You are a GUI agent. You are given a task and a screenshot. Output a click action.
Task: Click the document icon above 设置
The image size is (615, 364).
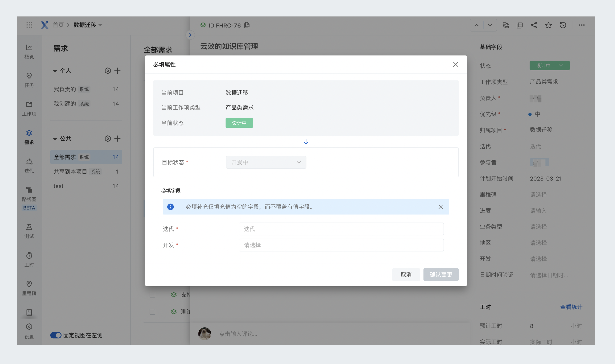(x=29, y=312)
